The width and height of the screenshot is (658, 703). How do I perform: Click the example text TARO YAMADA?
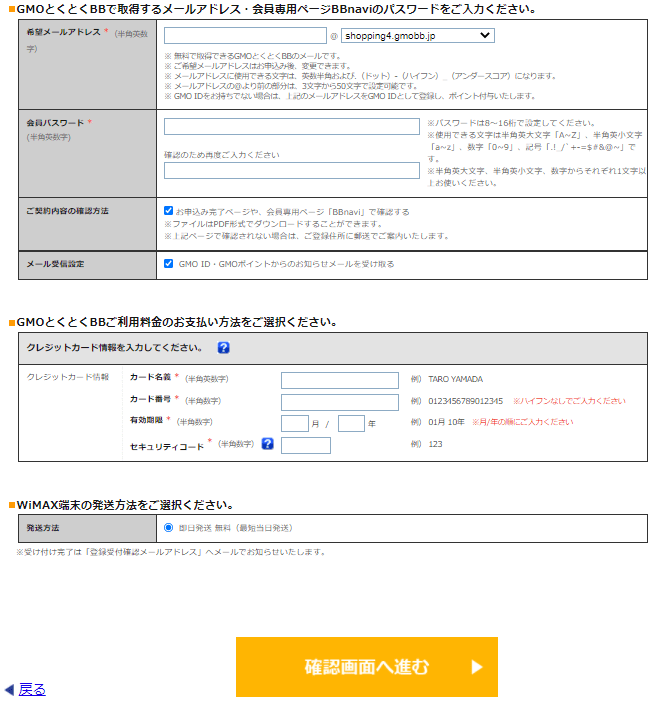tap(455, 379)
